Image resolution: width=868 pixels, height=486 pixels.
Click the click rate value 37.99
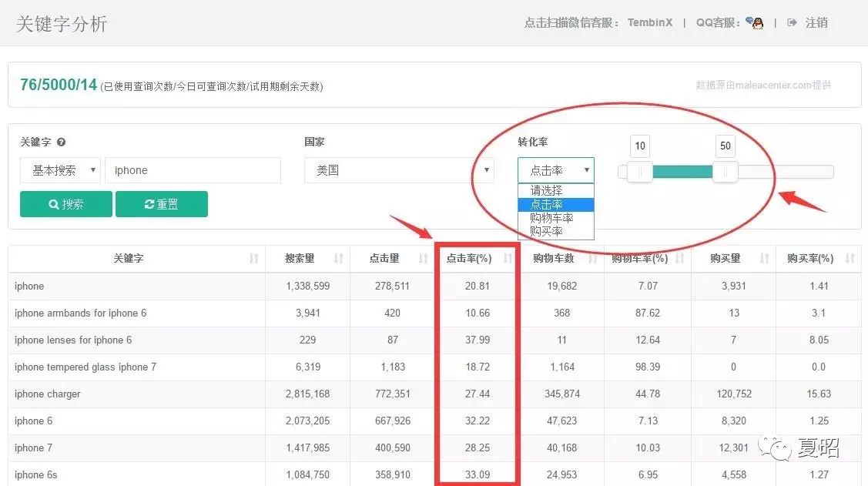pyautogui.click(x=478, y=340)
